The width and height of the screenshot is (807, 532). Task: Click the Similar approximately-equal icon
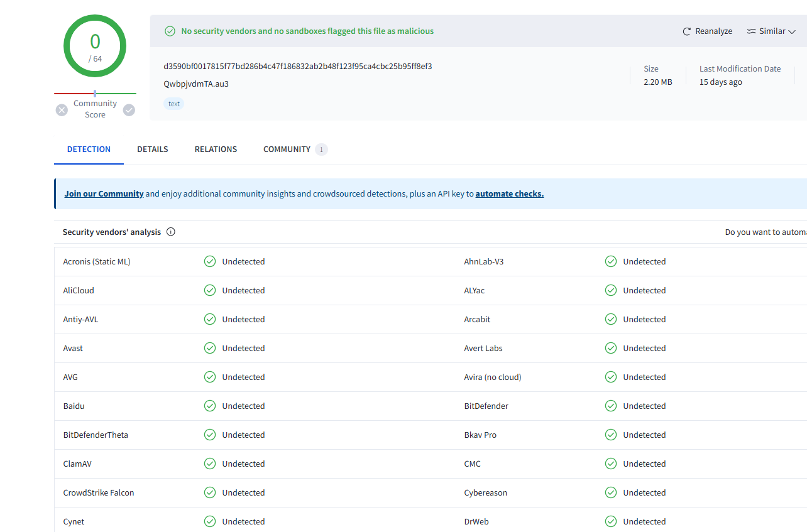tap(751, 31)
